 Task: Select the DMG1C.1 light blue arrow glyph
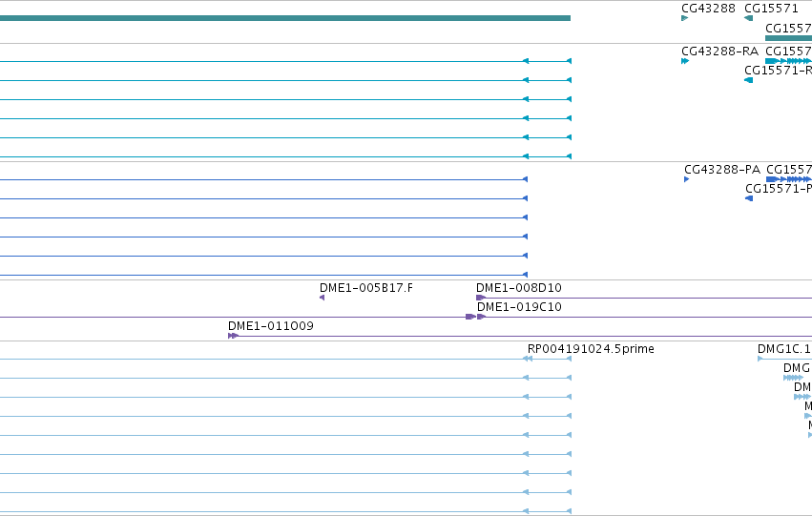pos(760,359)
